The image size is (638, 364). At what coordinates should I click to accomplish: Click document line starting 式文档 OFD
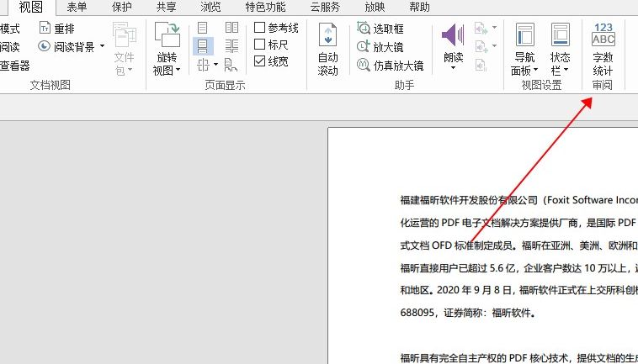[x=518, y=245]
